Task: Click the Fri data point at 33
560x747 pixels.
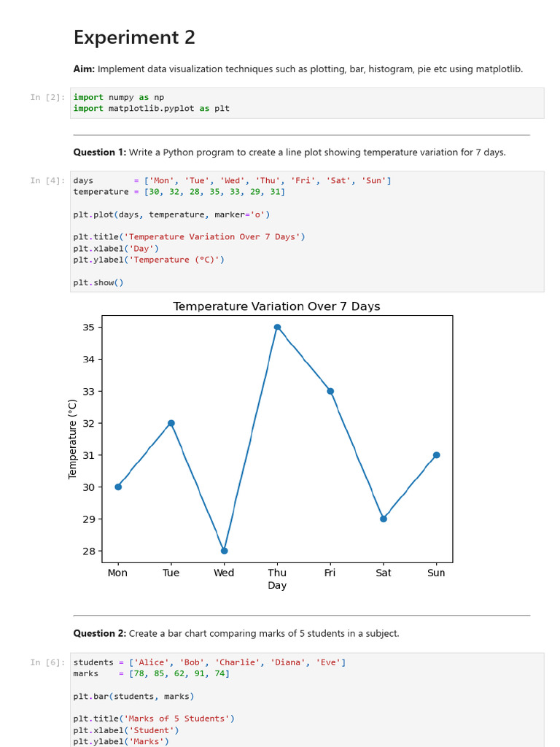Action: point(330,391)
